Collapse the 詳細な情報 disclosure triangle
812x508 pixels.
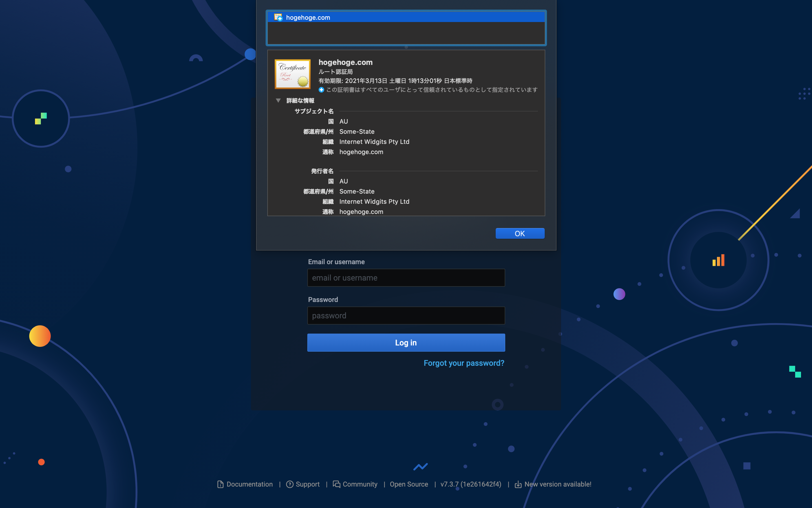278,100
